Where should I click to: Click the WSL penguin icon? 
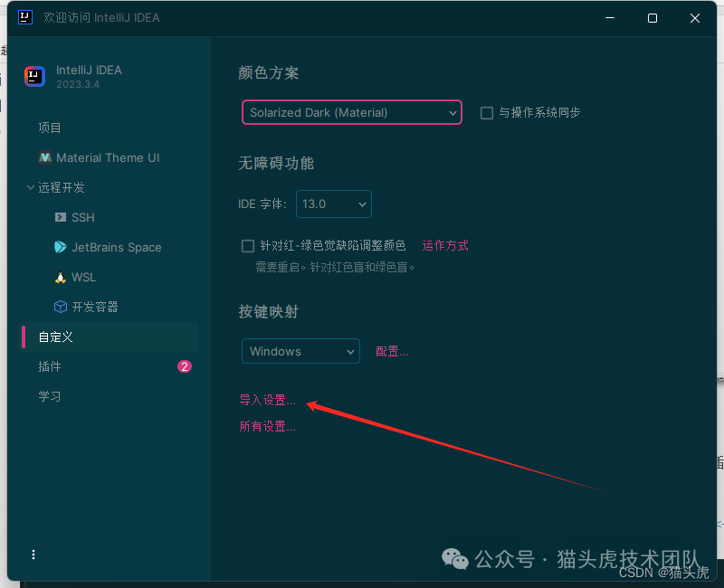61,278
